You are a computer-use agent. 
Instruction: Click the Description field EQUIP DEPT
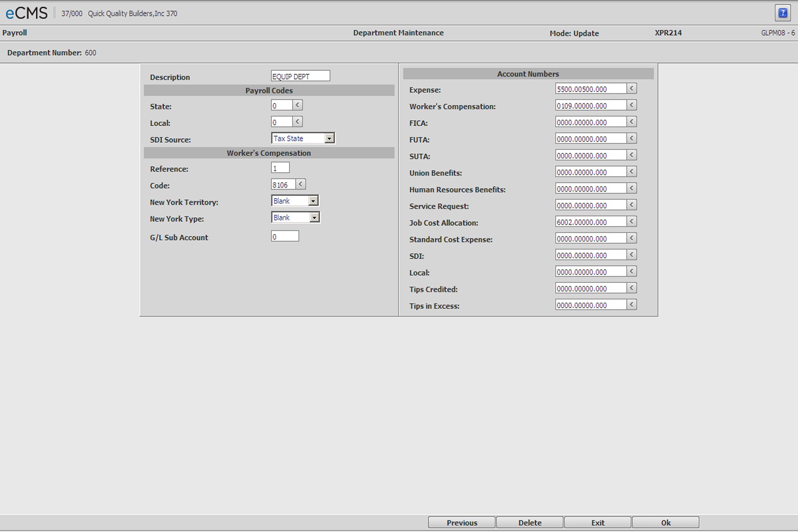(300, 76)
